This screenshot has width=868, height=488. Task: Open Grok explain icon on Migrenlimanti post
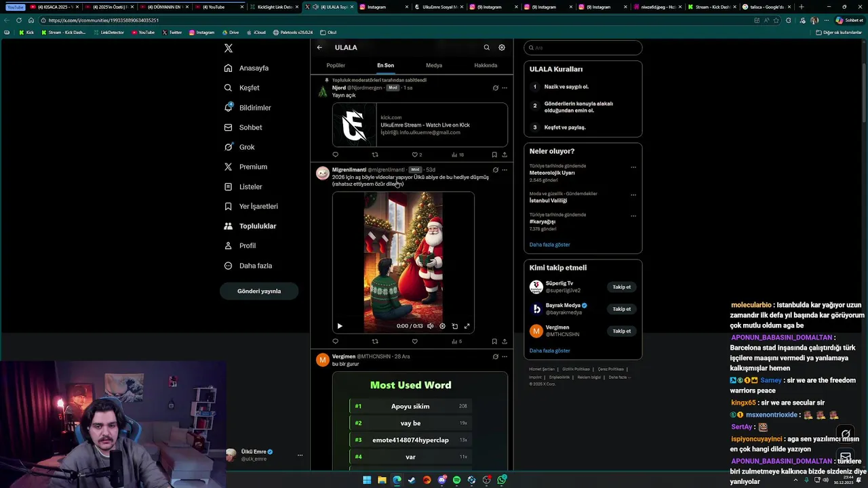(x=495, y=169)
